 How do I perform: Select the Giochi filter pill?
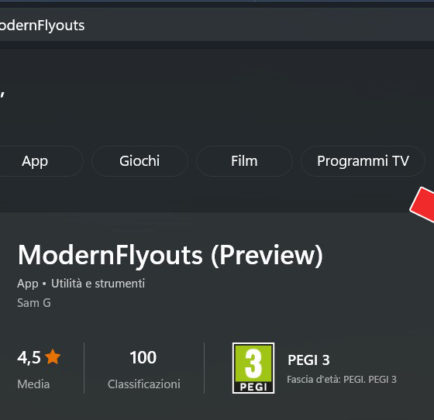(139, 161)
